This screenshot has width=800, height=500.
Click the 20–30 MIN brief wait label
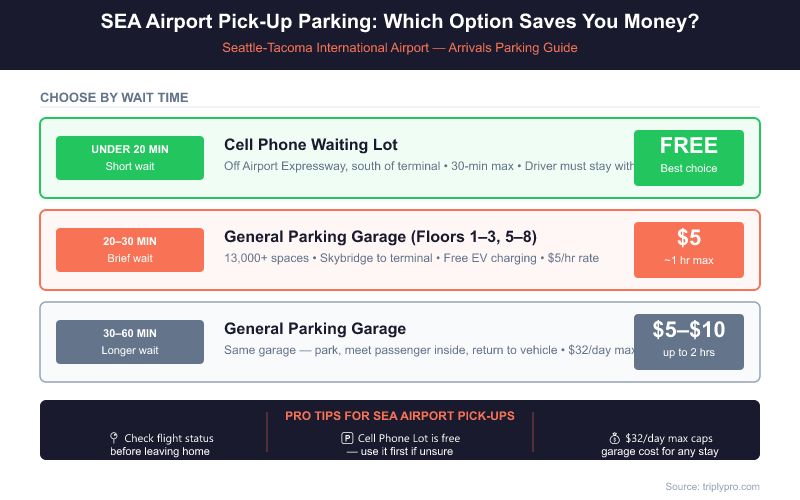pos(130,250)
